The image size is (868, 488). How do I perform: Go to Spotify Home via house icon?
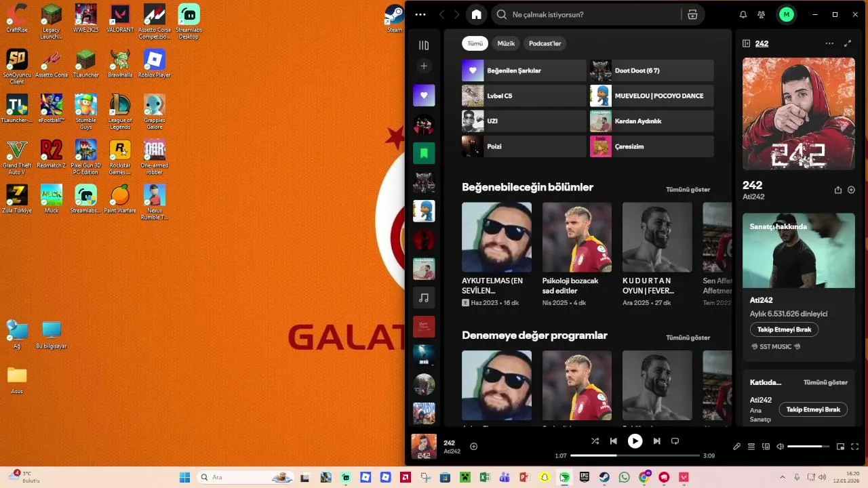point(477,14)
